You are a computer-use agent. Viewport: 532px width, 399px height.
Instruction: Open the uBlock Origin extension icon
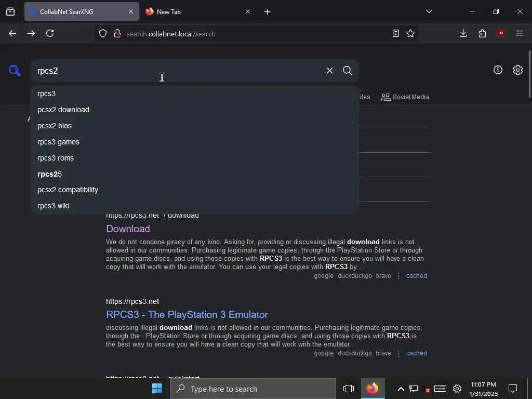click(x=501, y=33)
